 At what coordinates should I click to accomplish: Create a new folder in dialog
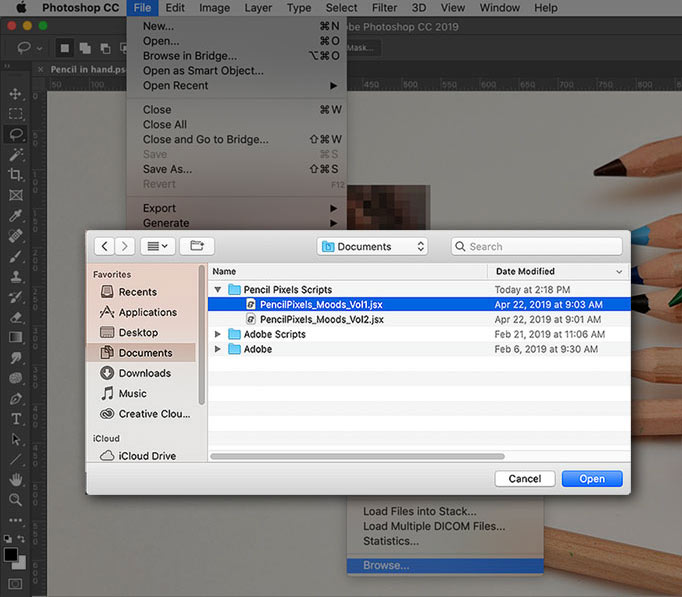tap(197, 247)
